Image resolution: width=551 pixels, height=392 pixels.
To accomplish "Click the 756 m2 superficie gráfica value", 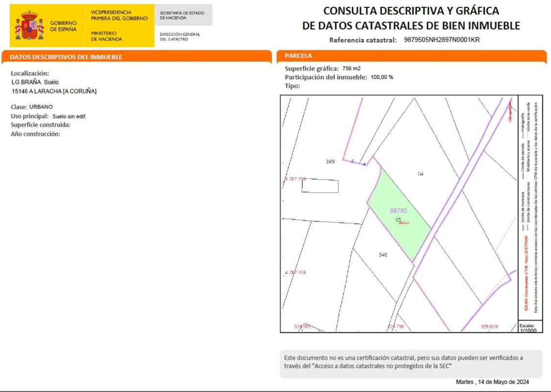I will [351, 69].
